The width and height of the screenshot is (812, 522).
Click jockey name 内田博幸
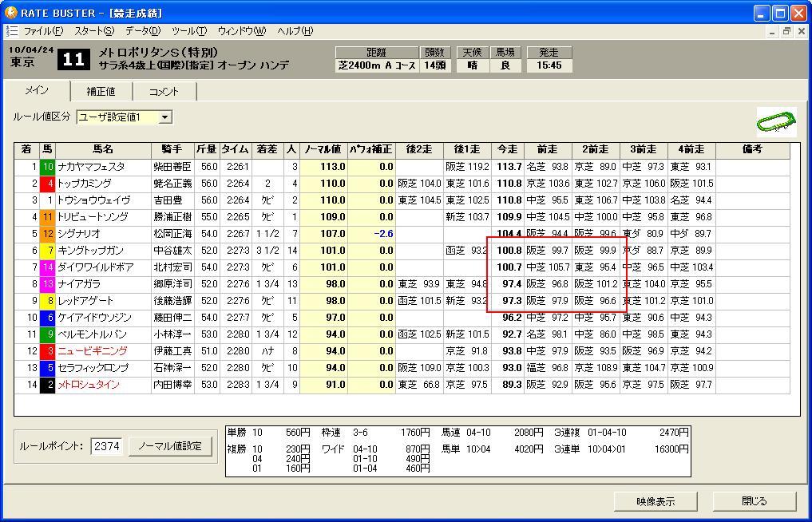coord(172,385)
